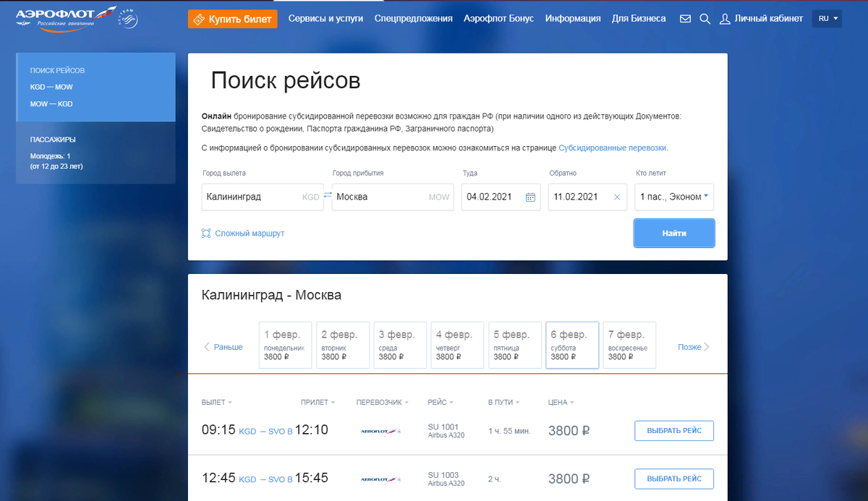Sort by Перевозчик column
Screen dimensions: 868x501
tap(383, 402)
